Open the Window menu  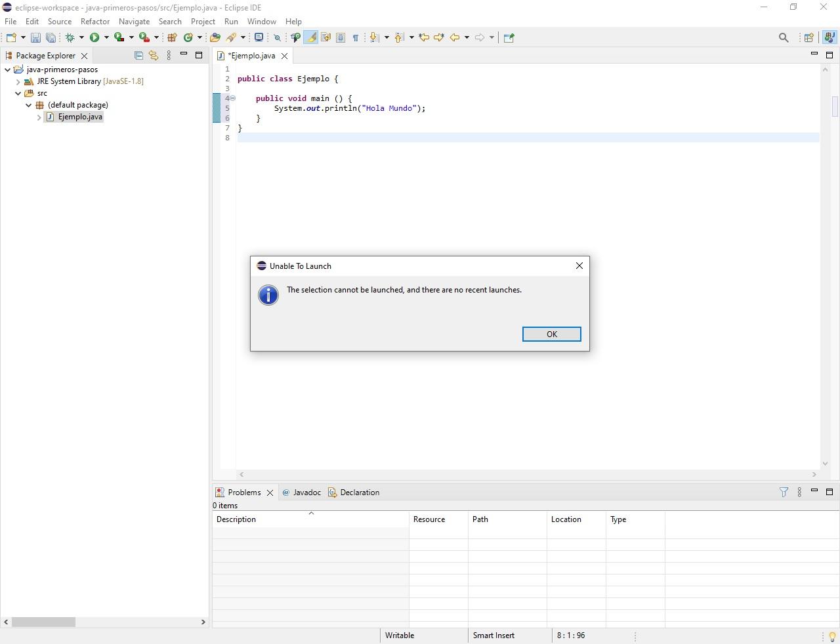click(261, 22)
